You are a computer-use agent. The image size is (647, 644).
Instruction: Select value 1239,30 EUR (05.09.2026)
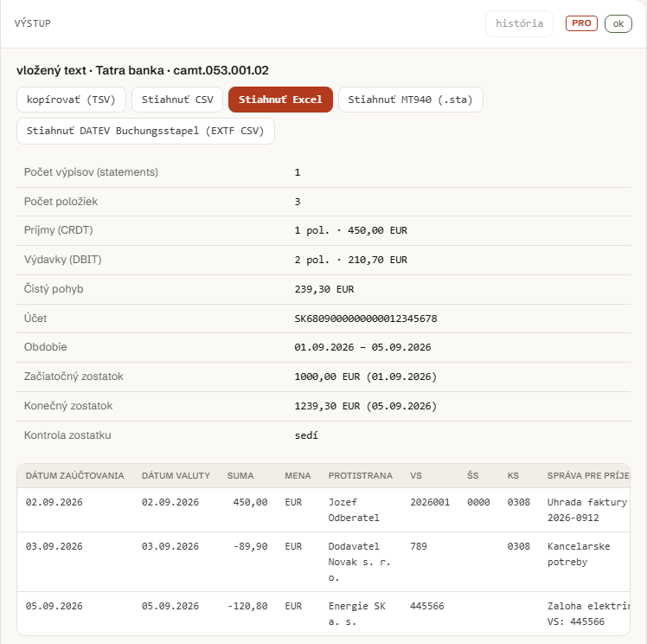(366, 406)
